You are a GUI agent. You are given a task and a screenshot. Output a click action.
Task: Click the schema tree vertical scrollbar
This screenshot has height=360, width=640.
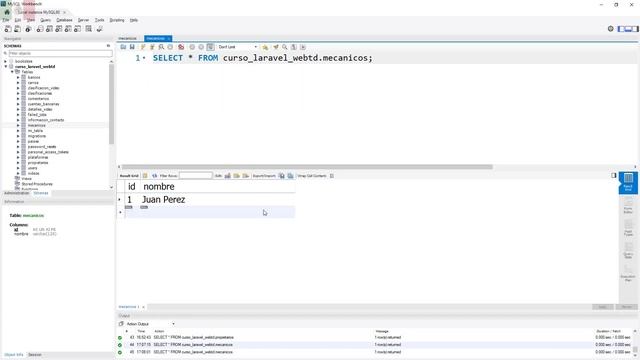click(x=111, y=104)
